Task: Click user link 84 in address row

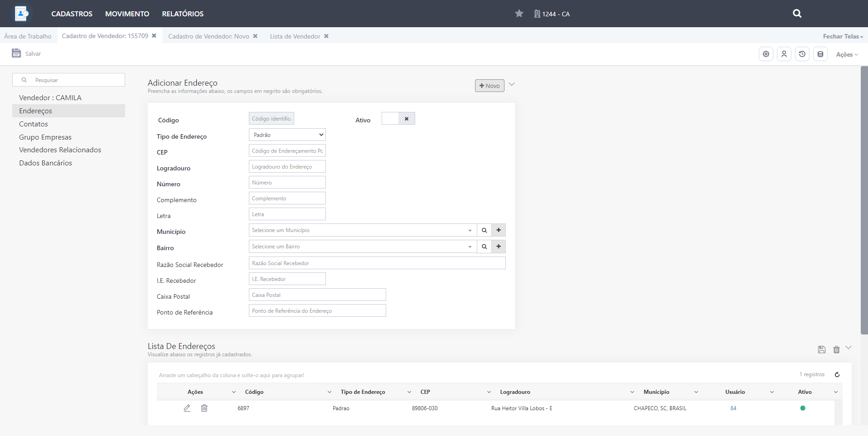Action: click(733, 408)
